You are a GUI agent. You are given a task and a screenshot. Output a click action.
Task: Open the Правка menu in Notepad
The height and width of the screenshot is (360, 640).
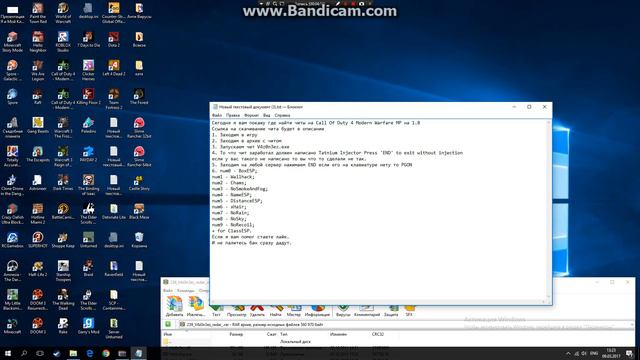pyautogui.click(x=233, y=116)
